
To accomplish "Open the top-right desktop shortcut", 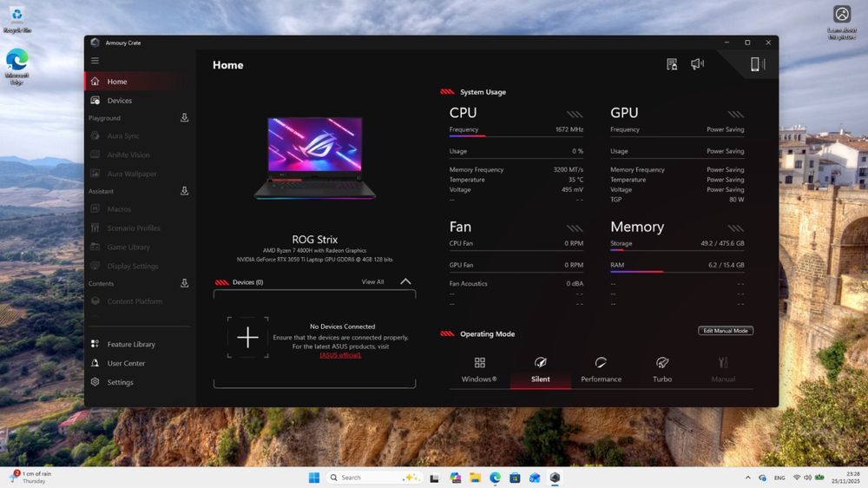I will click(842, 23).
